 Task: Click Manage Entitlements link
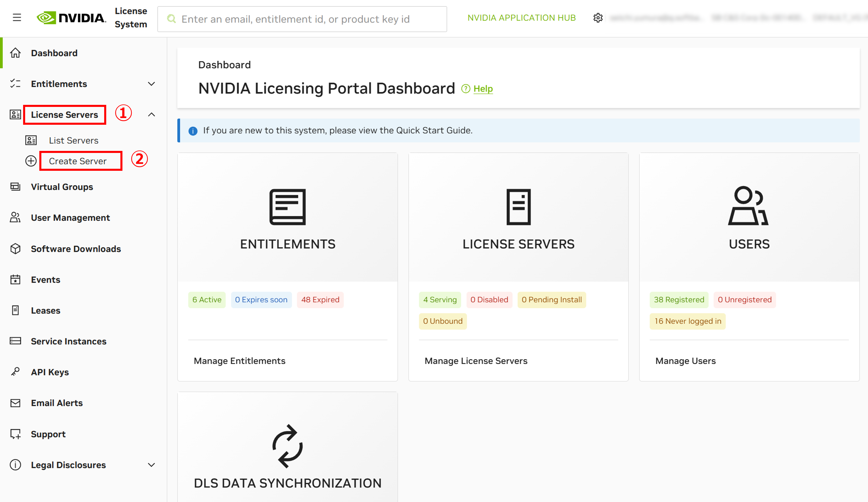pos(239,361)
